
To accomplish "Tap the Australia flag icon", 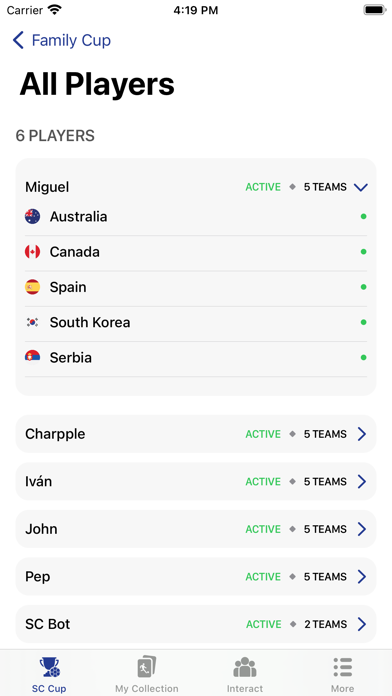I will [x=32, y=217].
